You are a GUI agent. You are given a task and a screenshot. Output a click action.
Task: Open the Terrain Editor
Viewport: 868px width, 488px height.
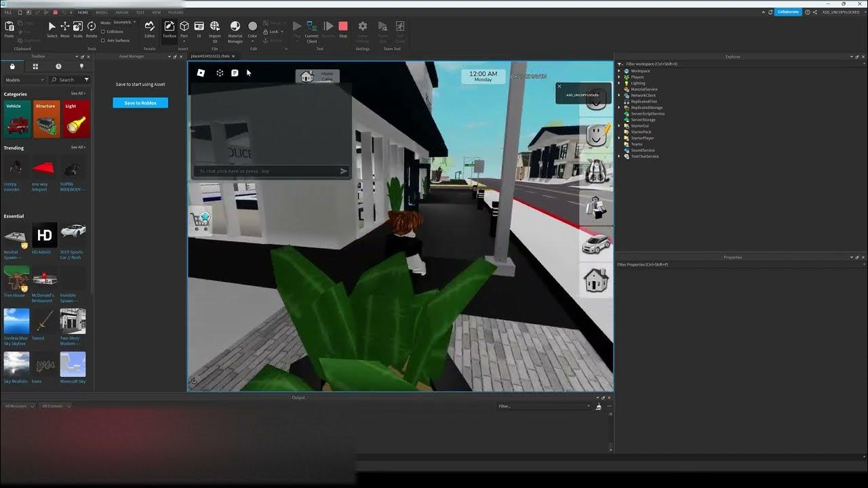(150, 28)
